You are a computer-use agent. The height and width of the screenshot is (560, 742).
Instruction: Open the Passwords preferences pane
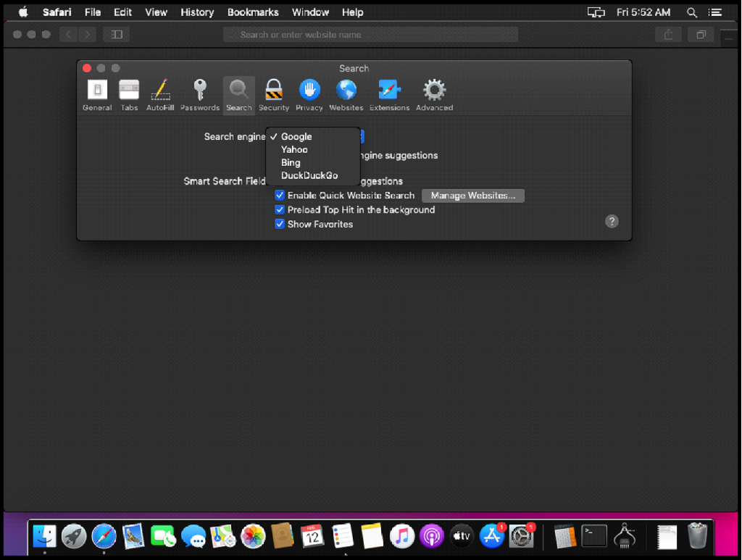[200, 96]
